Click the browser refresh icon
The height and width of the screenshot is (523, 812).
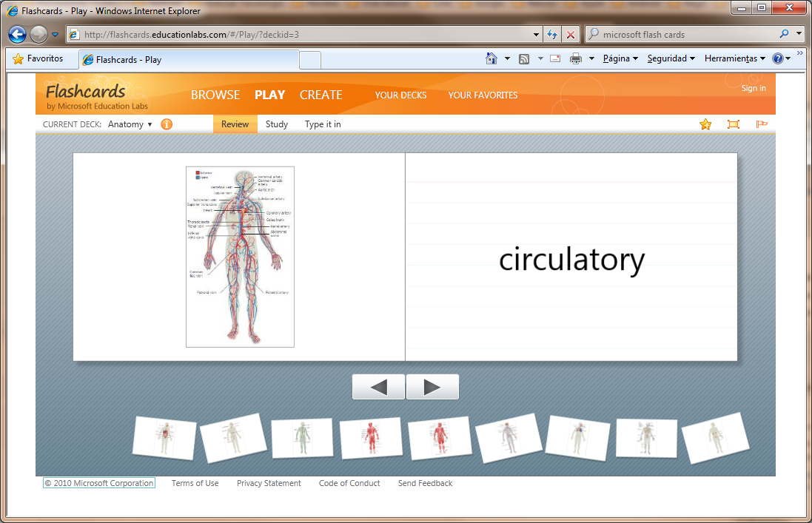(x=552, y=35)
